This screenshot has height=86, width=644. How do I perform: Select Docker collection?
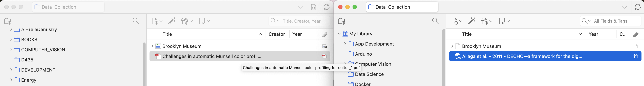359,84
